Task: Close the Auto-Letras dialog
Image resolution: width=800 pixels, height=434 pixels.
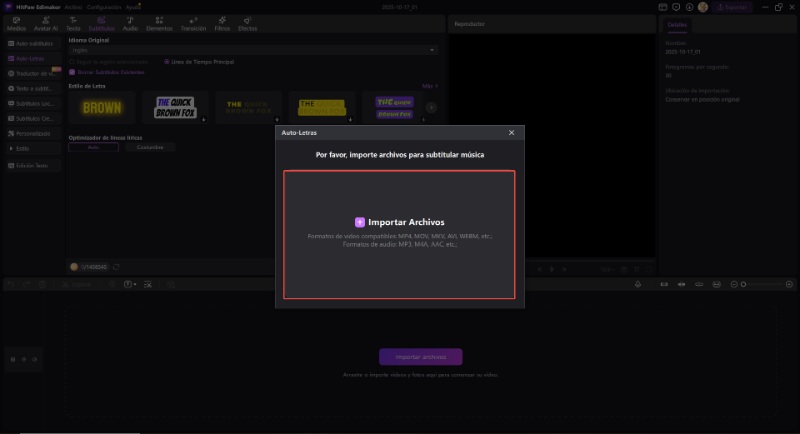Action: [x=511, y=132]
